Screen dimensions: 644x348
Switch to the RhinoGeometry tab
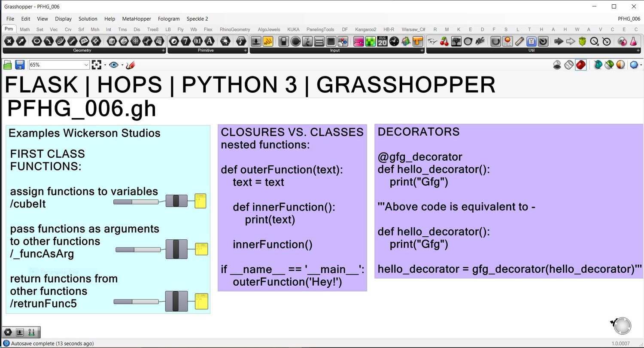(x=235, y=29)
